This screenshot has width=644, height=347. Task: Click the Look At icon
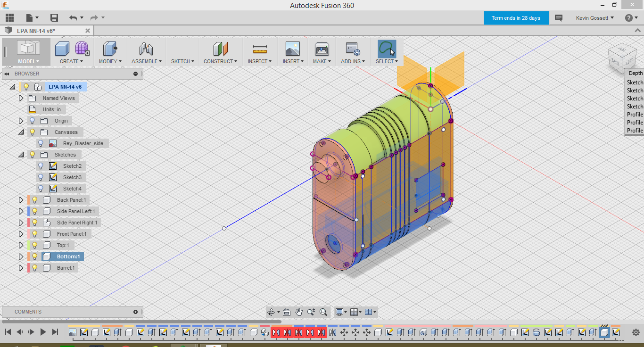(x=287, y=312)
